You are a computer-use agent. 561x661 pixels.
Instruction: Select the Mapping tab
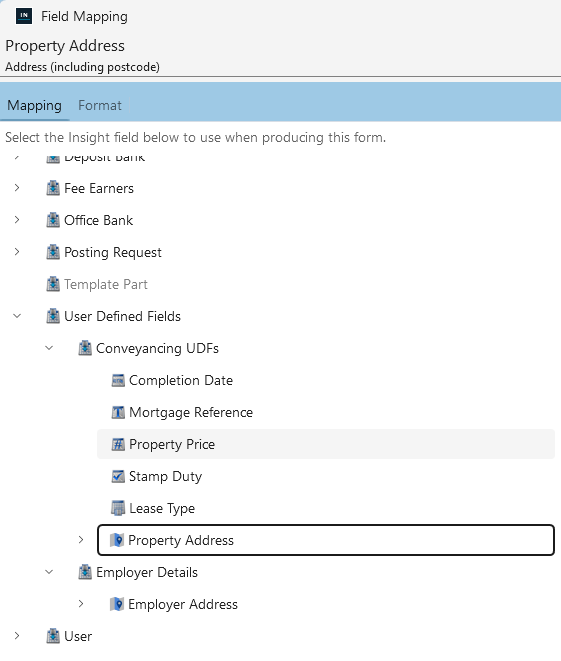click(x=35, y=105)
